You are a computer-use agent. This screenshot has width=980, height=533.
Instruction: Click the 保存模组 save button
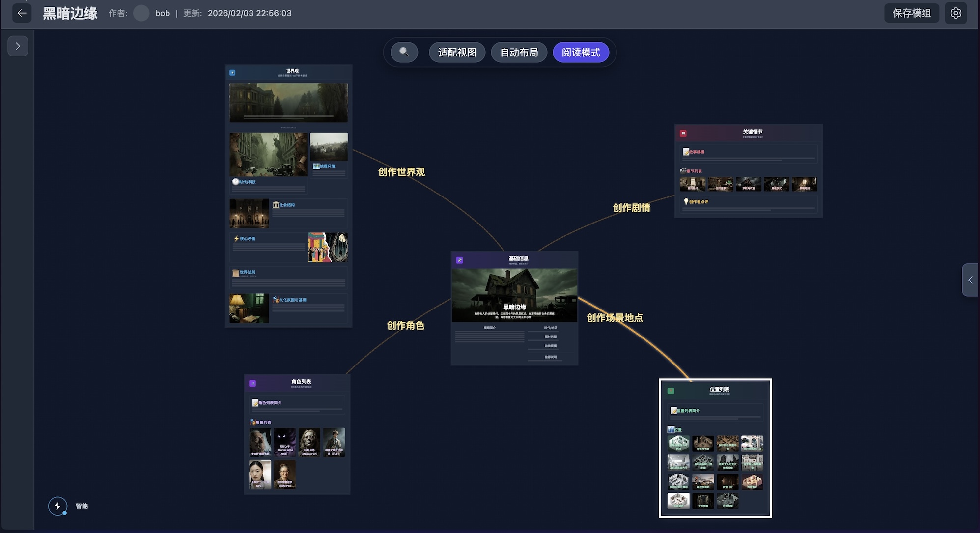click(911, 13)
